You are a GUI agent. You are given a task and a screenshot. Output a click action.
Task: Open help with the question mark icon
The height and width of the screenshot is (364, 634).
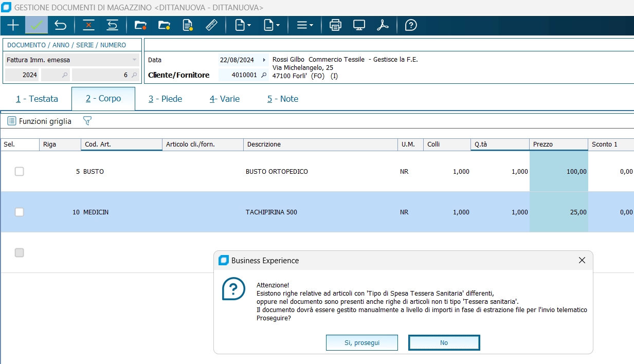[x=411, y=25]
